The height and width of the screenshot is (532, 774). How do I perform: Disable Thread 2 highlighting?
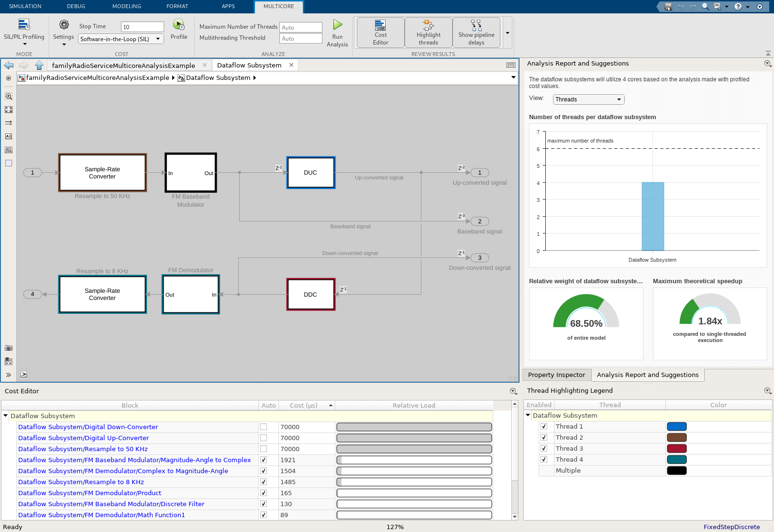click(544, 437)
